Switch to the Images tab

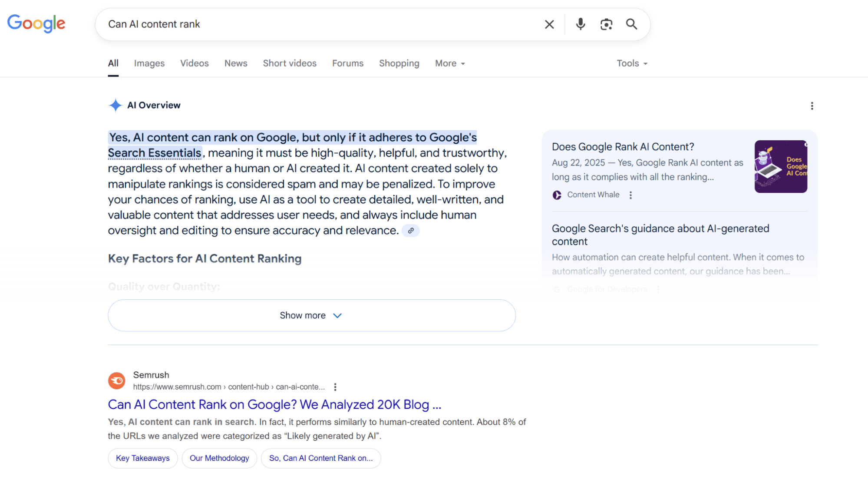(x=149, y=63)
